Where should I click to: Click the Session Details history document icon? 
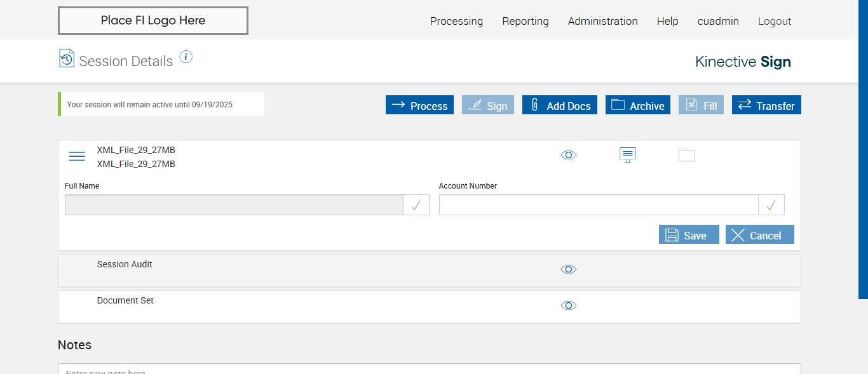tap(67, 58)
